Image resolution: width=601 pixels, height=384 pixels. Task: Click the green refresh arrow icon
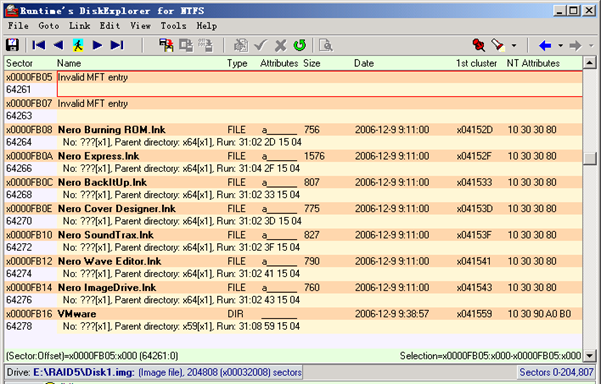coord(300,45)
